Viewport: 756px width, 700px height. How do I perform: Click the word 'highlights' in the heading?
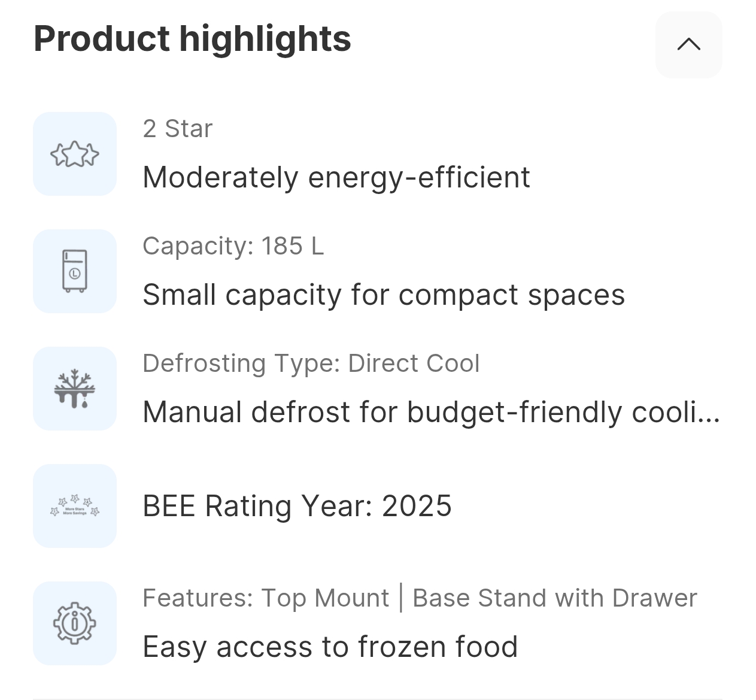tap(265, 38)
